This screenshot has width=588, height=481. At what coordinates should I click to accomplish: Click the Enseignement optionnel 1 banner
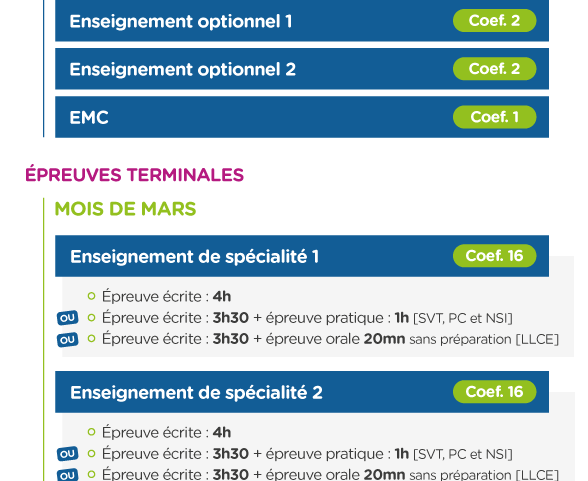[x=302, y=21]
